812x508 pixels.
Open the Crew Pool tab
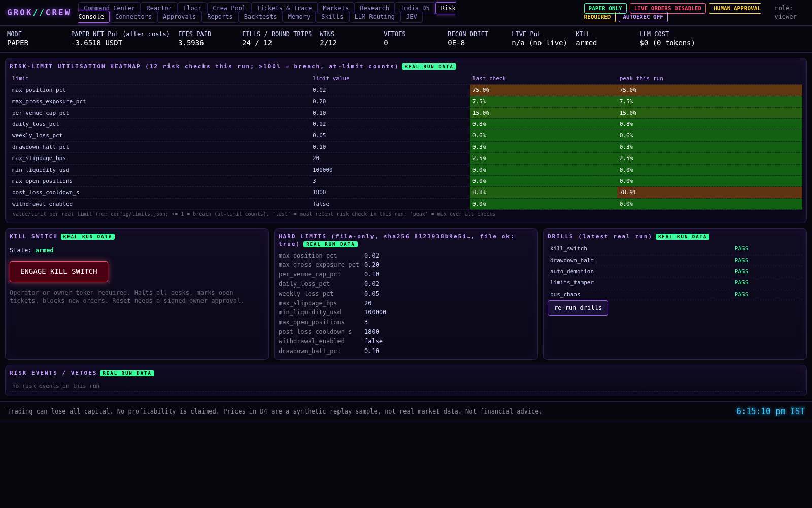229,8
